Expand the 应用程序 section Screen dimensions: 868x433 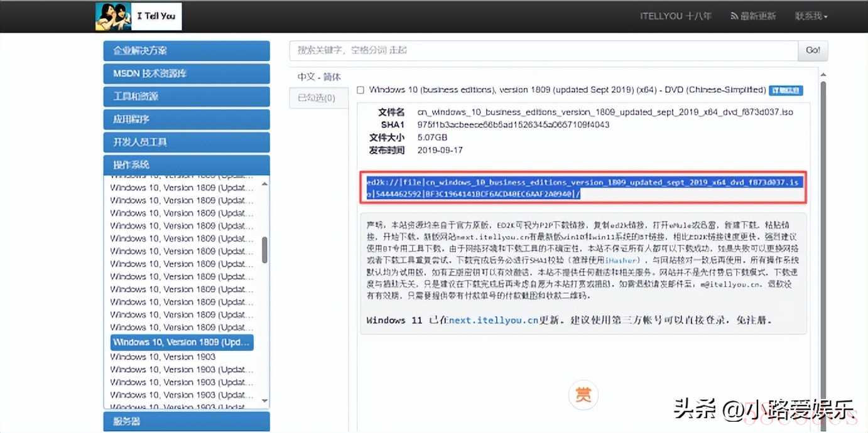tap(187, 119)
